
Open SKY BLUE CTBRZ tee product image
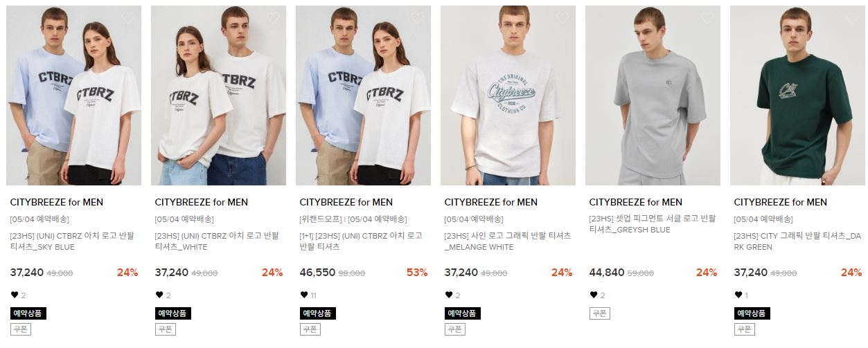pos(73,95)
